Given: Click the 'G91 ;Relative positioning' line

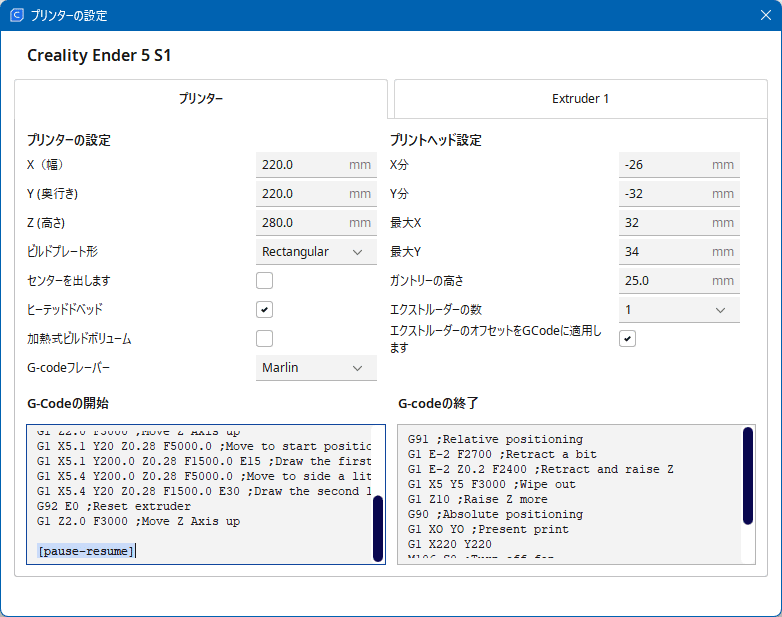Looking at the screenshot, I should pos(495,439).
